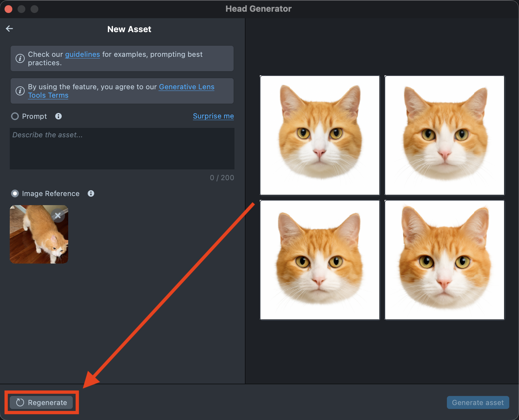The height and width of the screenshot is (420, 519).
Task: Select the Image Reference radio button
Action: coord(15,193)
